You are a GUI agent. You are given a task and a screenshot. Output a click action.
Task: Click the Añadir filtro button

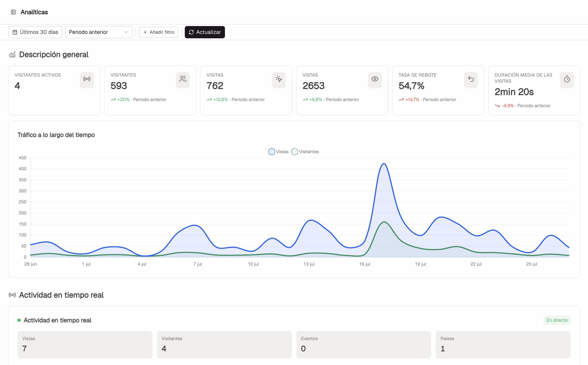(158, 32)
